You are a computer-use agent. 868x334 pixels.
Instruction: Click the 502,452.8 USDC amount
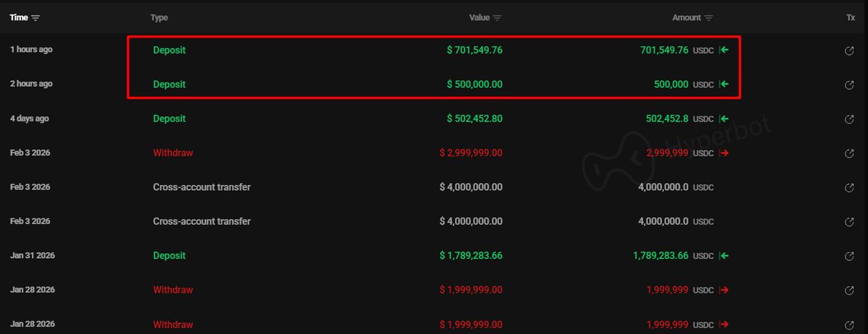[x=667, y=119]
